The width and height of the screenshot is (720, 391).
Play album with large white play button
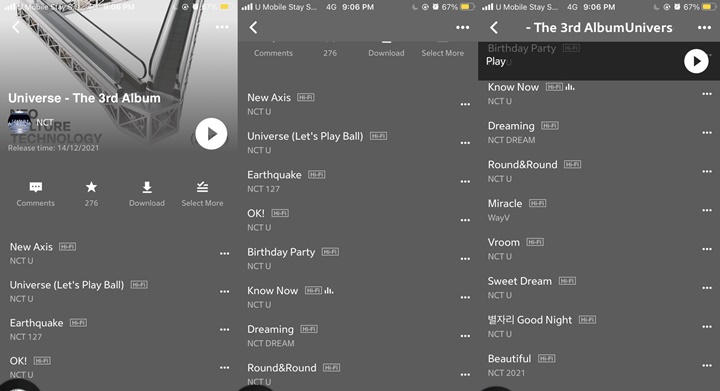(211, 134)
